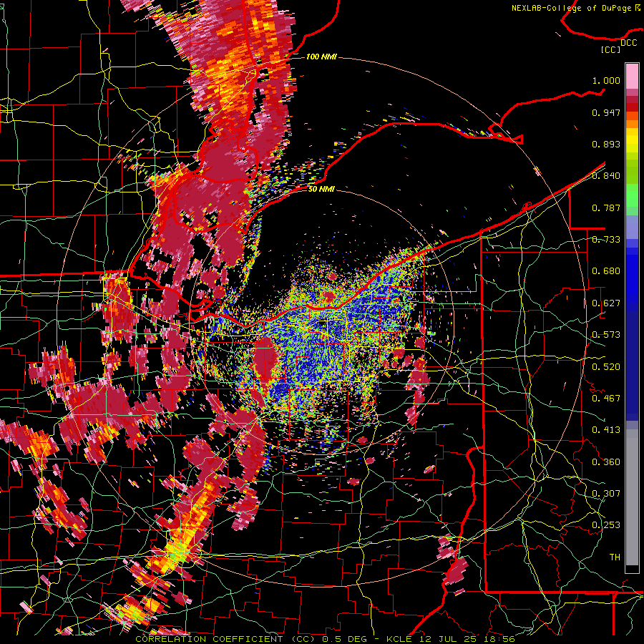
Task: Select the 0.467 scale value
Action: (x=606, y=398)
